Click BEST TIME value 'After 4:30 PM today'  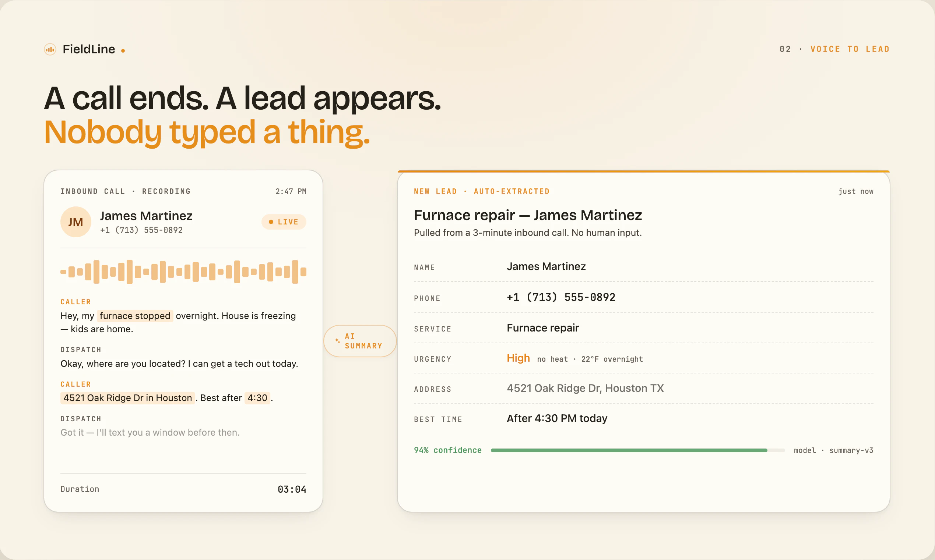coord(557,418)
